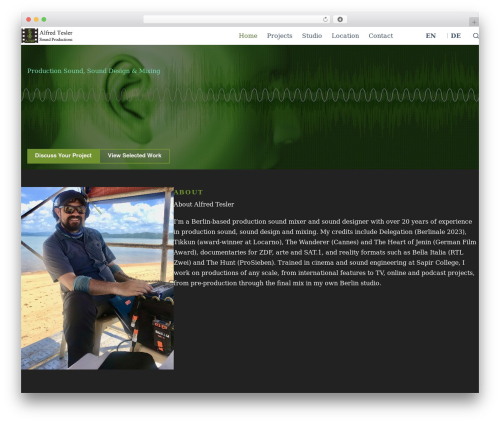The image size is (500, 423).
Task: Click the round icon beside the address bar
Action: pyautogui.click(x=340, y=20)
